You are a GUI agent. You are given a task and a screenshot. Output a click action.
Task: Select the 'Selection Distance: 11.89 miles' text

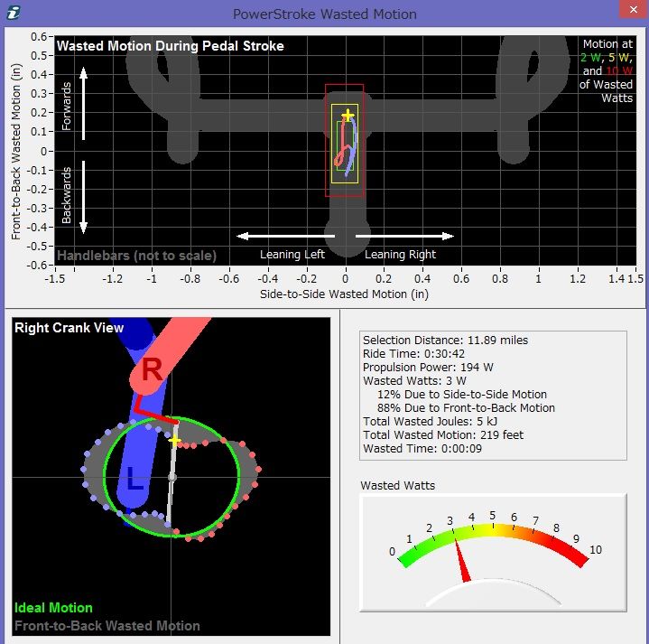[445, 340]
